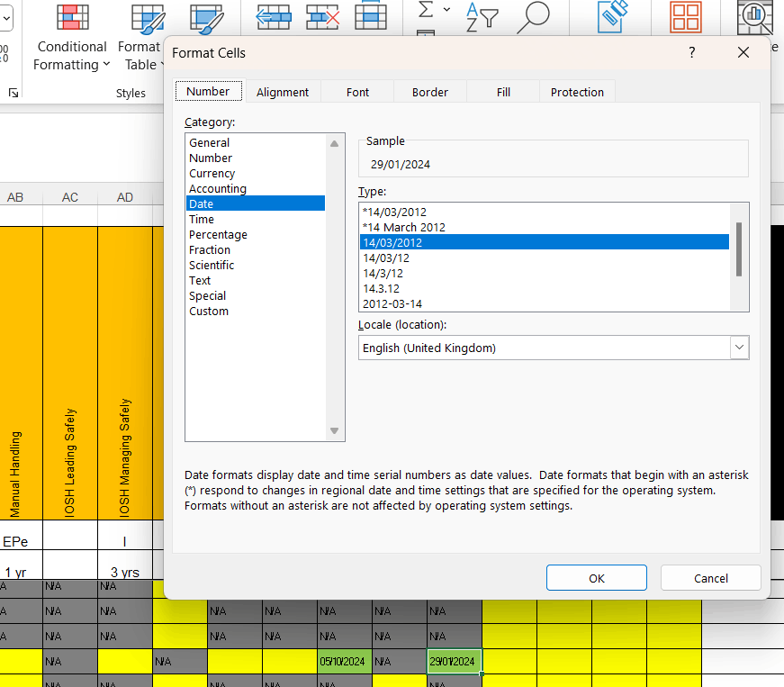Click the Analyze Data icon
The image size is (784, 687).
coord(755,17)
